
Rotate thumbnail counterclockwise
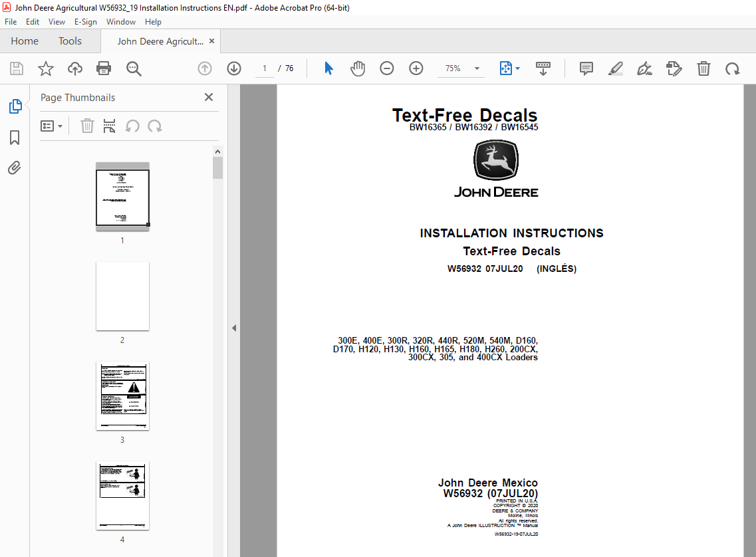[x=132, y=126]
